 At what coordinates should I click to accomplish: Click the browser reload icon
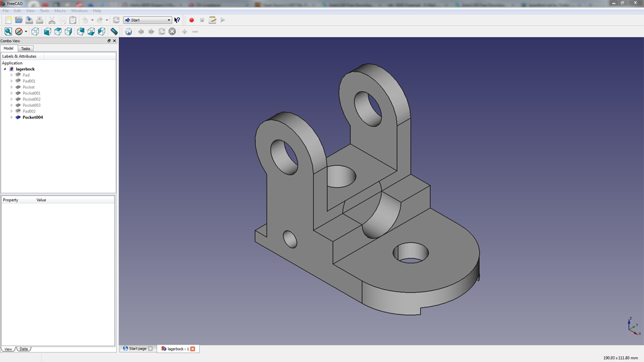pyautogui.click(x=162, y=31)
